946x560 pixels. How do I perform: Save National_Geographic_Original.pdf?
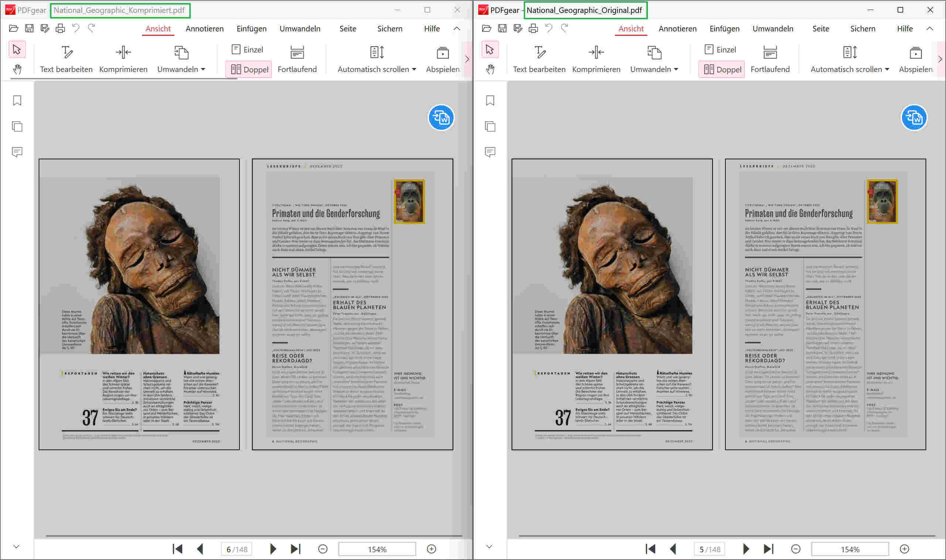click(503, 28)
